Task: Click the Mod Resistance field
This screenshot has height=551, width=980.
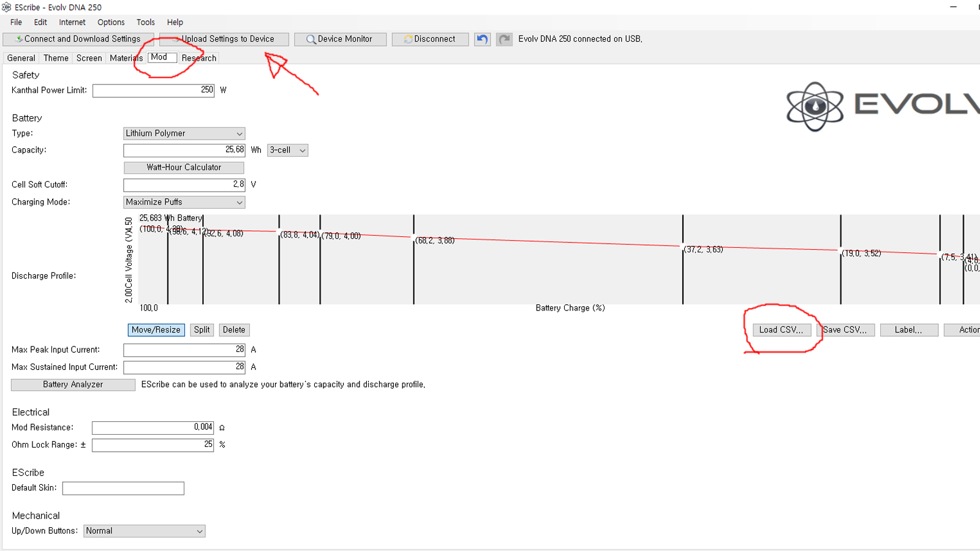Action: click(x=153, y=428)
